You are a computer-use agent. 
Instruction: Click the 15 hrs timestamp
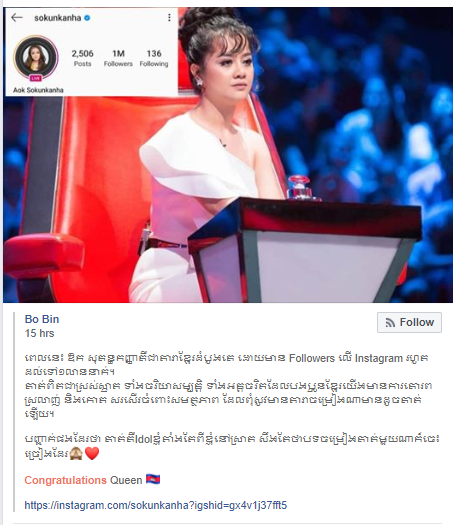pyautogui.click(x=39, y=333)
